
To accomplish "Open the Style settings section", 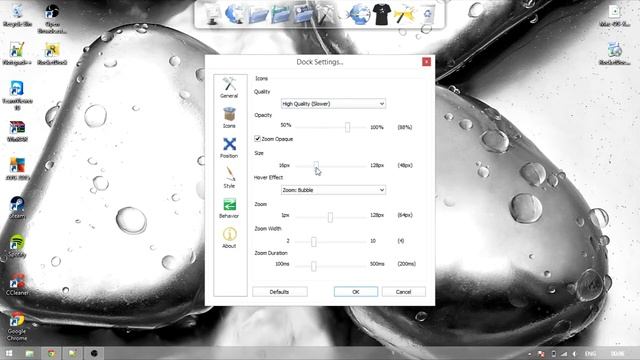I will click(229, 178).
